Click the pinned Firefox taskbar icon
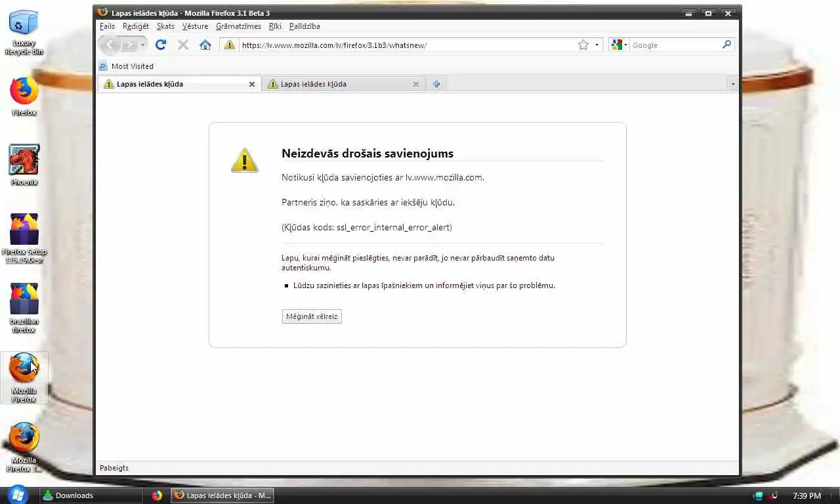 [x=157, y=495]
